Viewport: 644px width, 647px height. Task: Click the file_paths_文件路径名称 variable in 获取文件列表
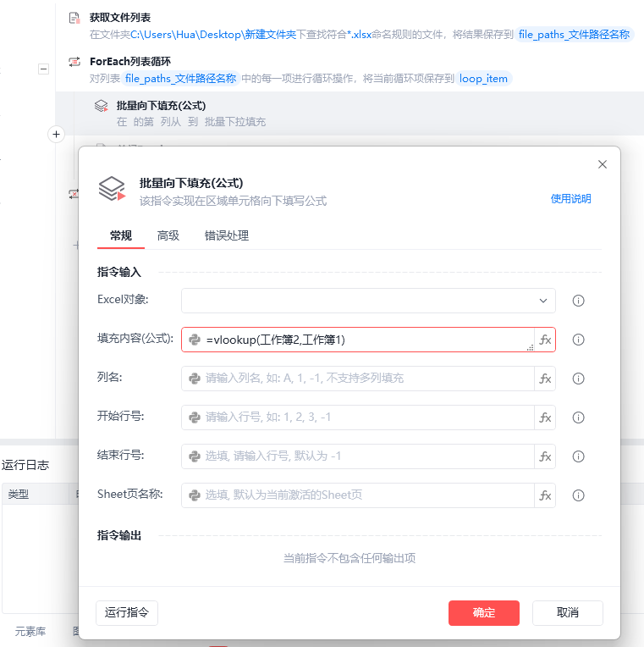(574, 34)
